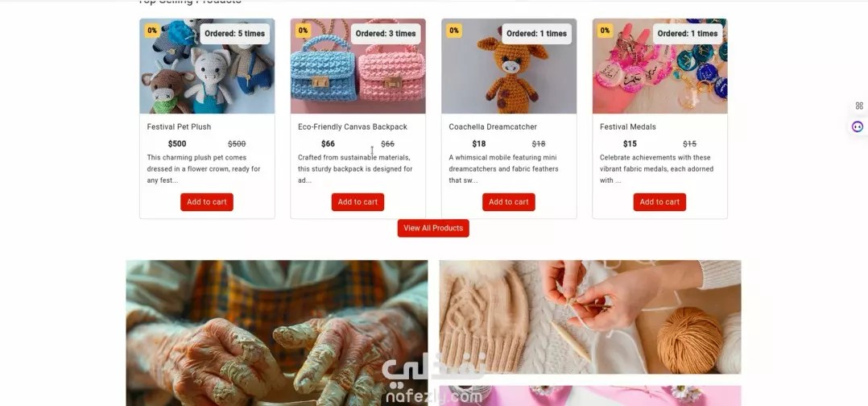Click the Ordered: 5 times badge
868x406 pixels.
[x=235, y=34]
